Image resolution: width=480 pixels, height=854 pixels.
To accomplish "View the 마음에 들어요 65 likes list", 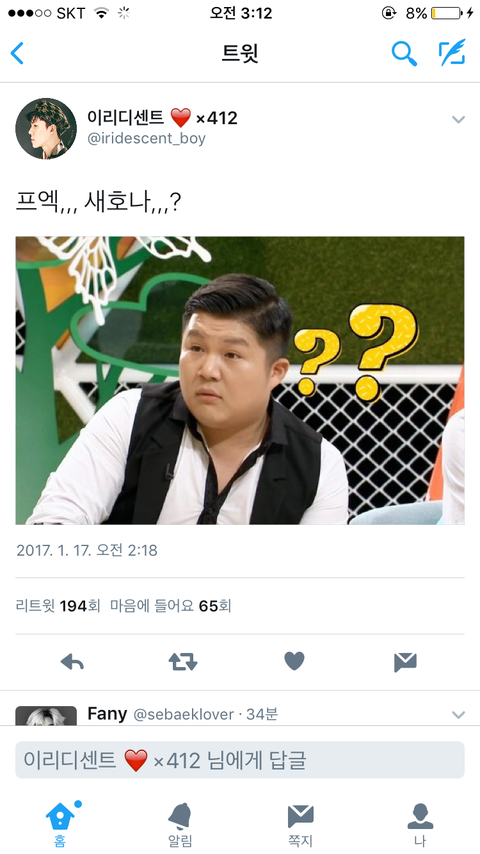I will 171,606.
